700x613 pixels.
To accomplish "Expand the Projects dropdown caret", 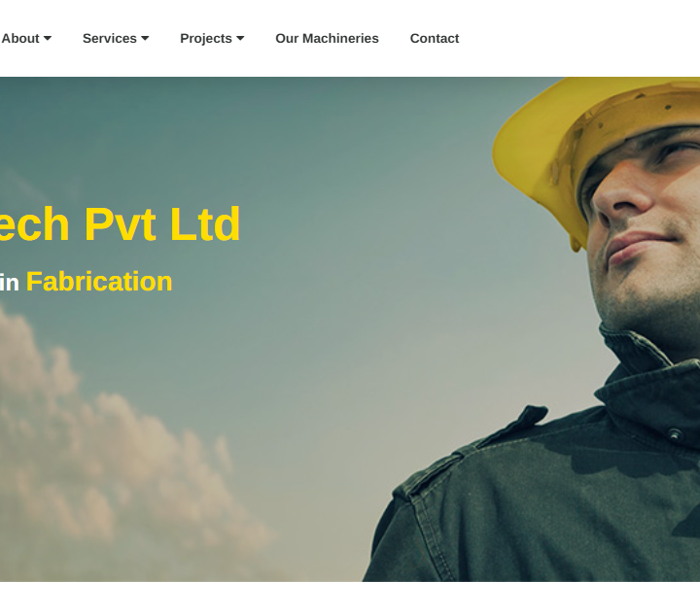I will click(x=240, y=39).
